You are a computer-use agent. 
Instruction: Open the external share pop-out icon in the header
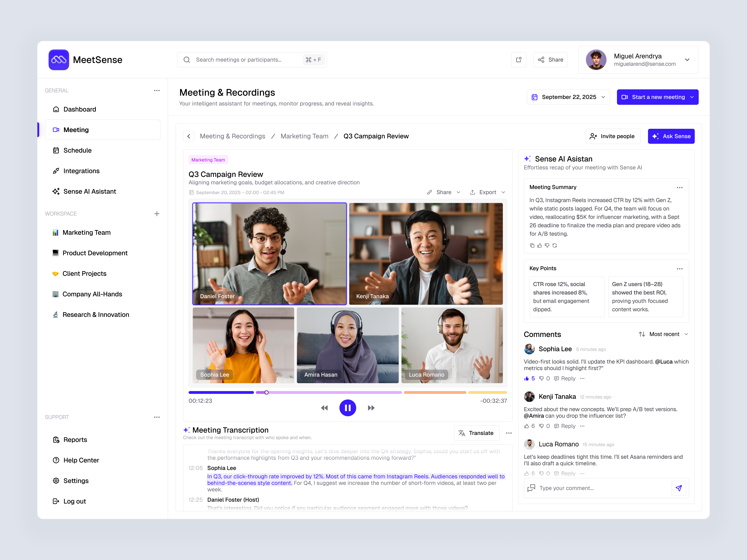(x=519, y=60)
